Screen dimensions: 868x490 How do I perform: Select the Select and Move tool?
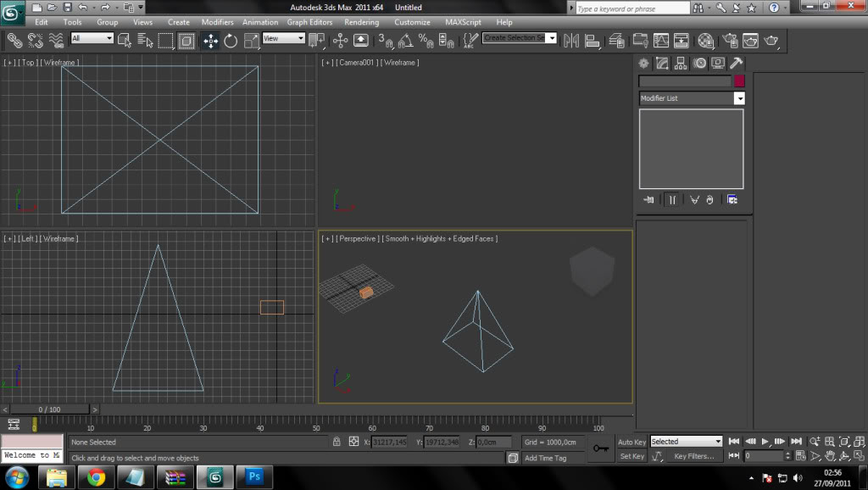click(x=210, y=41)
